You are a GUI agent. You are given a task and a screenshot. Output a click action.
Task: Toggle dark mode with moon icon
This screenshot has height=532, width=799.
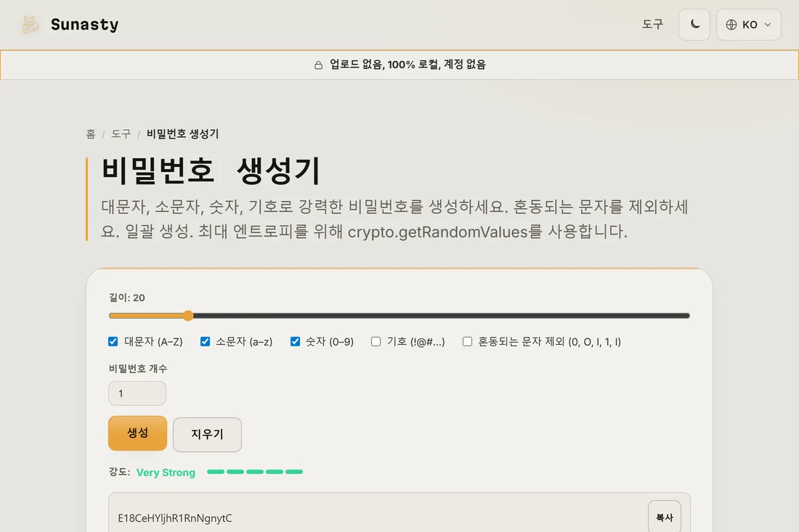tap(694, 25)
